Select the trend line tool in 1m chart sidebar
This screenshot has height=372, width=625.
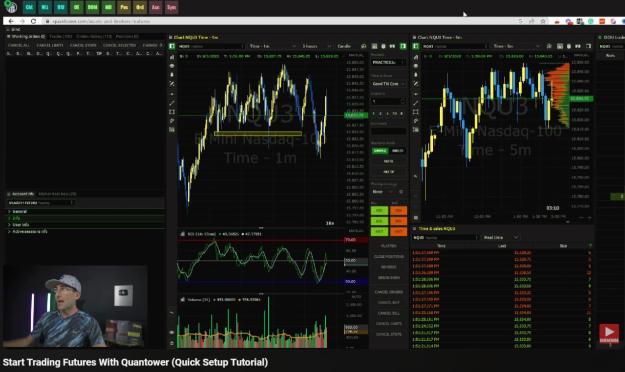(172, 103)
